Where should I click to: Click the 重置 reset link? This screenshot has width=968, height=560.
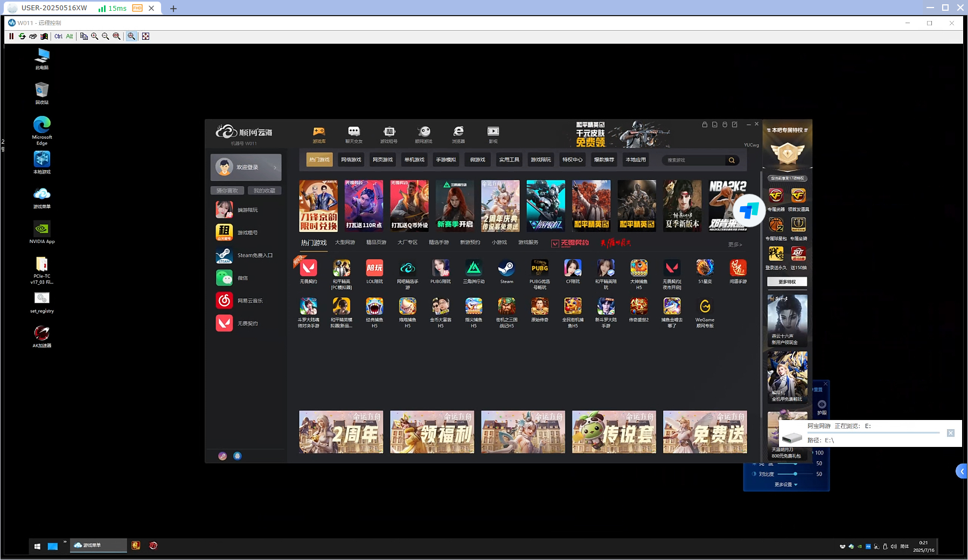coord(818,389)
